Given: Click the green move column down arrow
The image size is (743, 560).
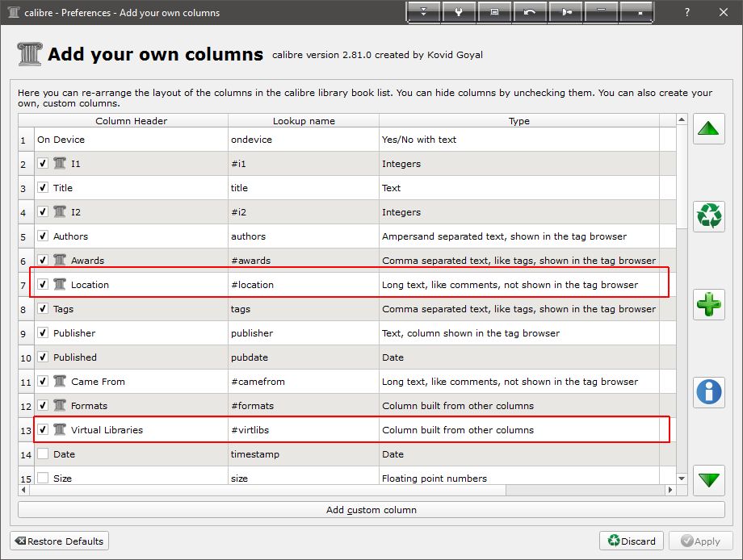Looking at the screenshot, I should pos(708,480).
